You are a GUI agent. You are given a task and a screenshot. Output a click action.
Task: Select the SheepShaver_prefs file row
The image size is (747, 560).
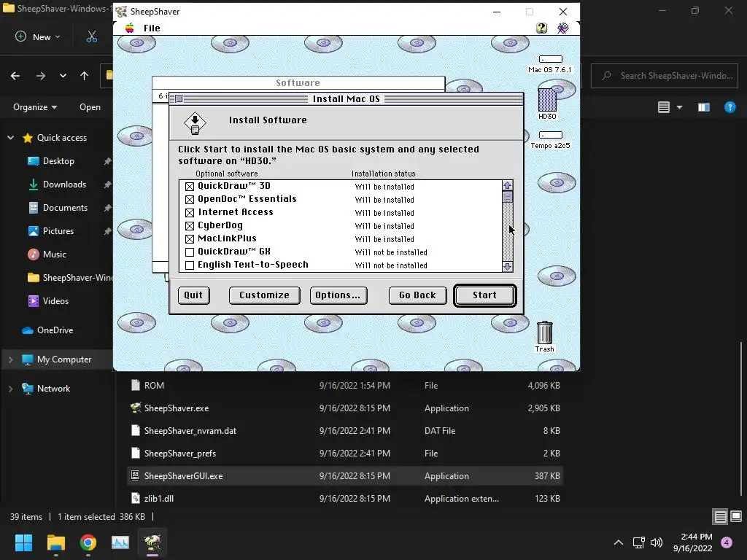tap(345, 454)
